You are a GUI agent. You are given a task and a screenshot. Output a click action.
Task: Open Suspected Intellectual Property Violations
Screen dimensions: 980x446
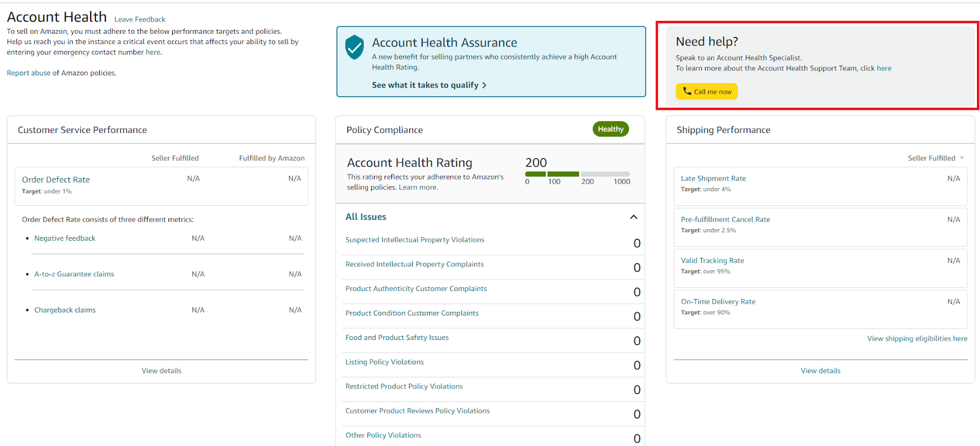(x=415, y=240)
